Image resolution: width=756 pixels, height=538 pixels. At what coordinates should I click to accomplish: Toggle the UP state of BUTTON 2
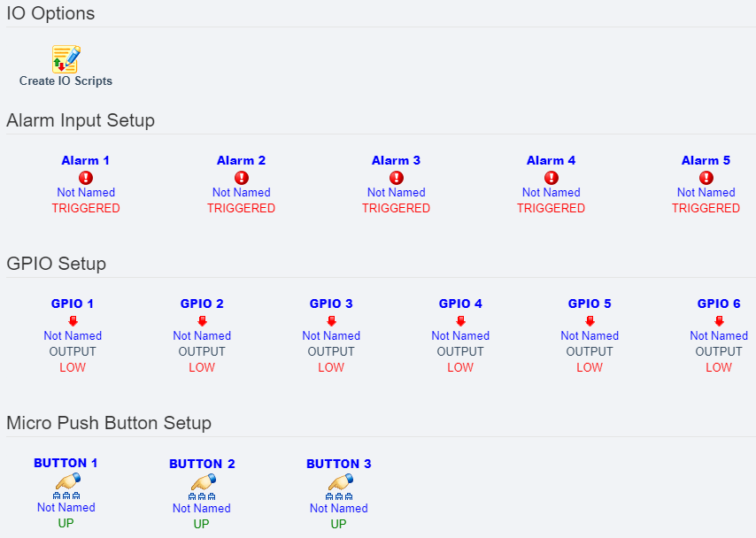point(201,524)
